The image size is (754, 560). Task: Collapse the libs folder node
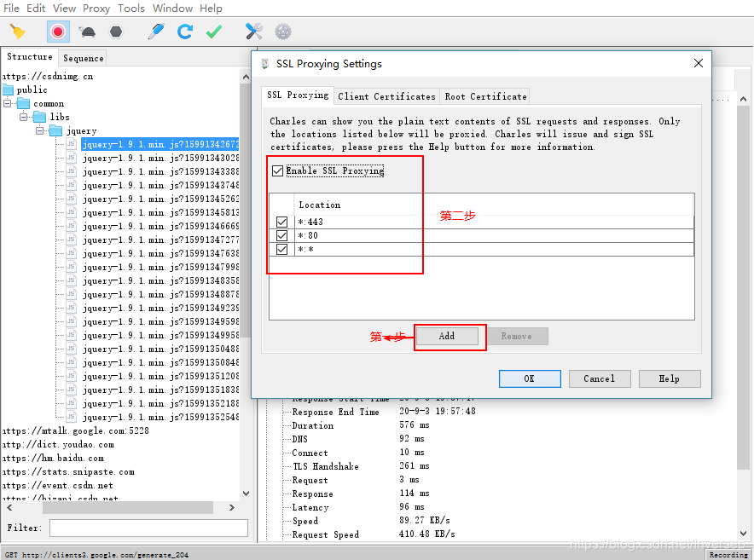[24, 117]
